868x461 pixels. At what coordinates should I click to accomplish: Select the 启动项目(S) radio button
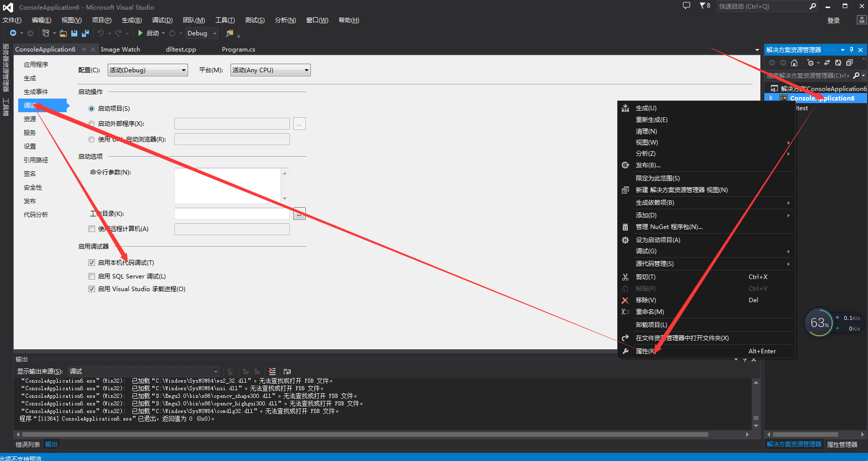[x=92, y=109]
